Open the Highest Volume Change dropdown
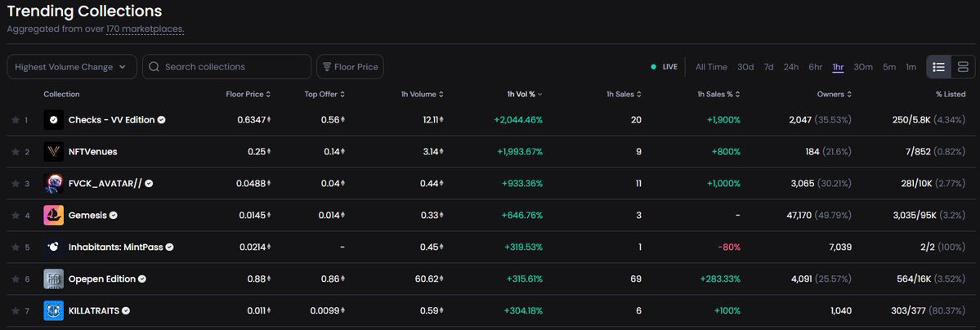The image size is (980, 330). [72, 67]
